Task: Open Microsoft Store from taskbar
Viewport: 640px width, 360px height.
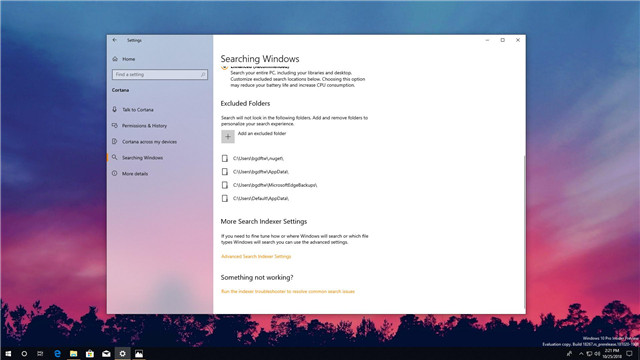Action: (90, 353)
